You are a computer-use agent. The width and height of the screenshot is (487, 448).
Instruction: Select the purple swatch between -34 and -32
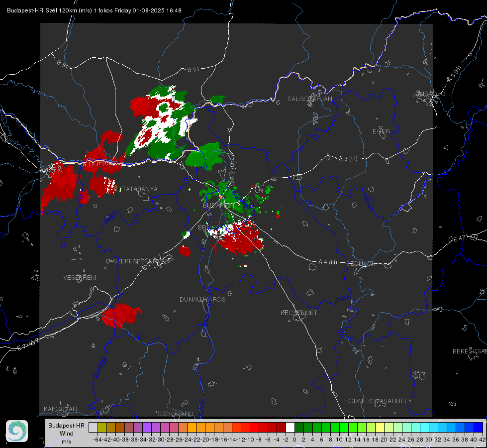tap(147, 428)
